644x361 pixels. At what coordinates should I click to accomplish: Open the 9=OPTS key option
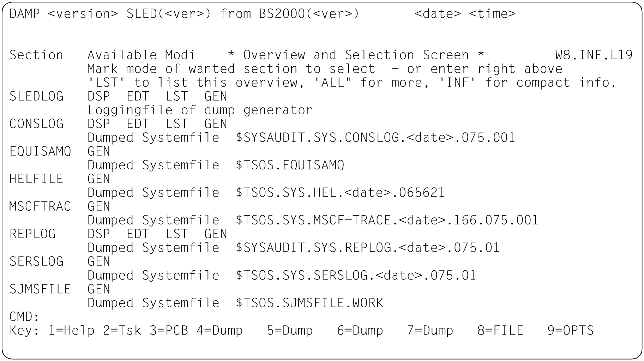click(570, 331)
